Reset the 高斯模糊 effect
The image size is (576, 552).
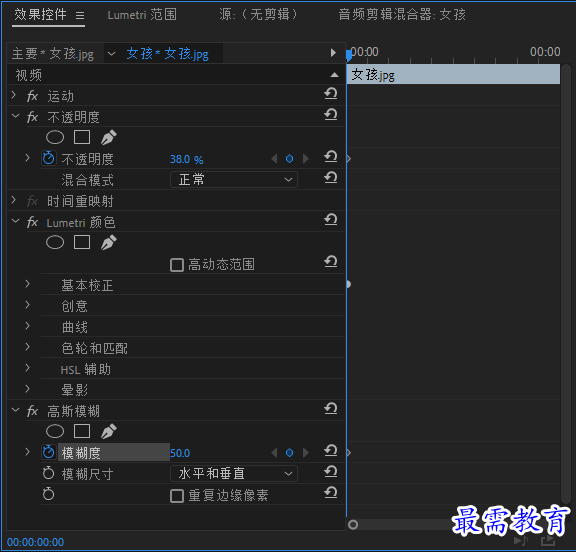(331, 408)
